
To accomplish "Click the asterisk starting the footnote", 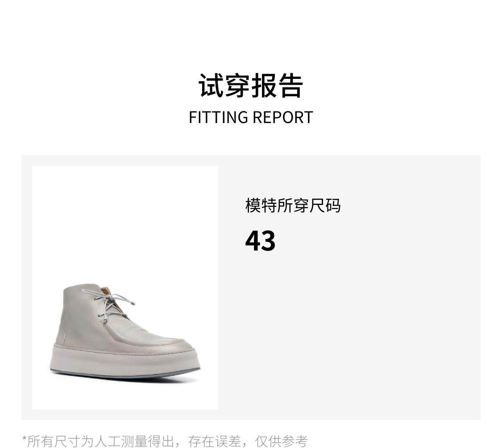I will pos(25,438).
